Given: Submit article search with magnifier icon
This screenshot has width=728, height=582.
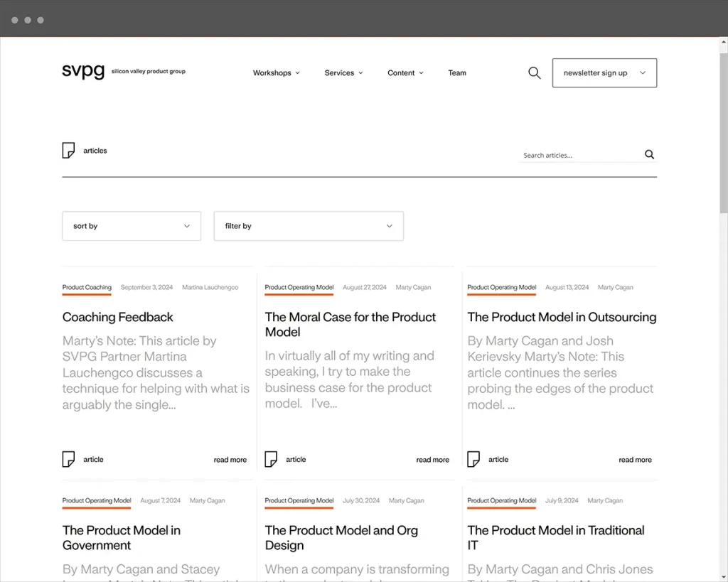Looking at the screenshot, I should coord(649,155).
